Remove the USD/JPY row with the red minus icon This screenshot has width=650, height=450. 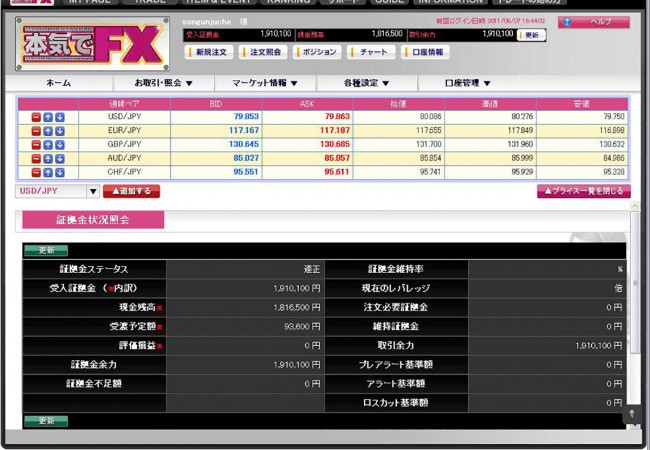click(x=36, y=117)
